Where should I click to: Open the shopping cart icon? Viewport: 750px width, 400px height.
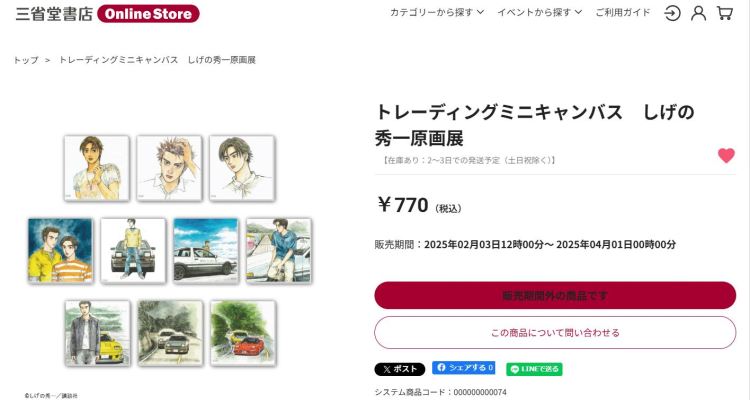(725, 13)
